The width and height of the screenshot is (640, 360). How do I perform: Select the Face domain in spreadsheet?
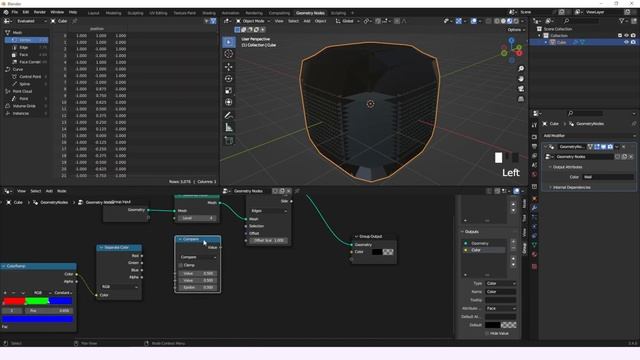(27, 54)
